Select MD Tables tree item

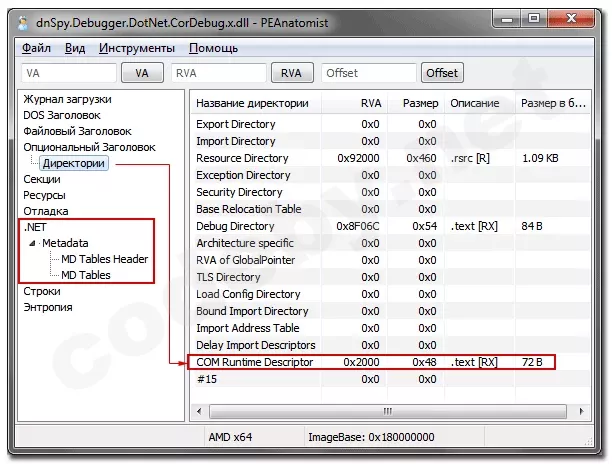pyautogui.click(x=86, y=275)
